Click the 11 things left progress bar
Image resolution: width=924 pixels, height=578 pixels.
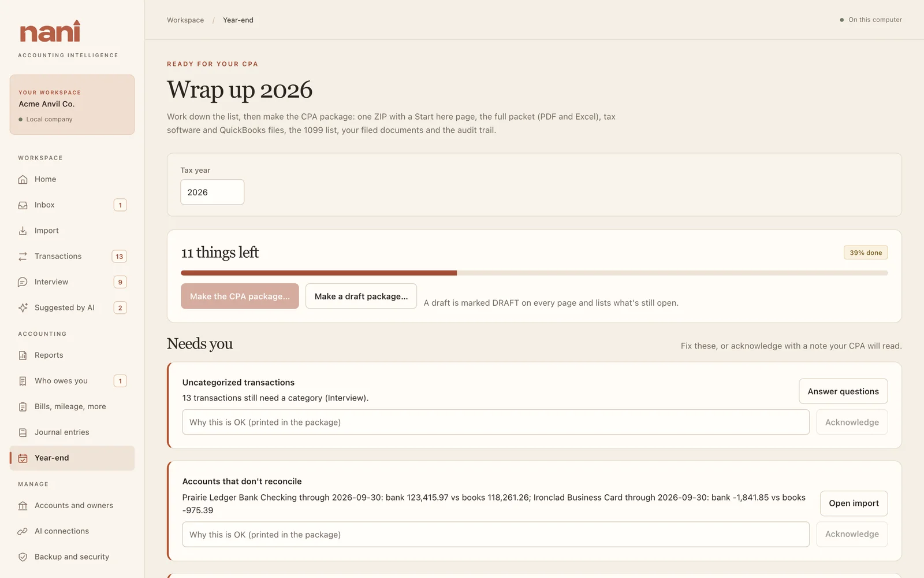[534, 273]
